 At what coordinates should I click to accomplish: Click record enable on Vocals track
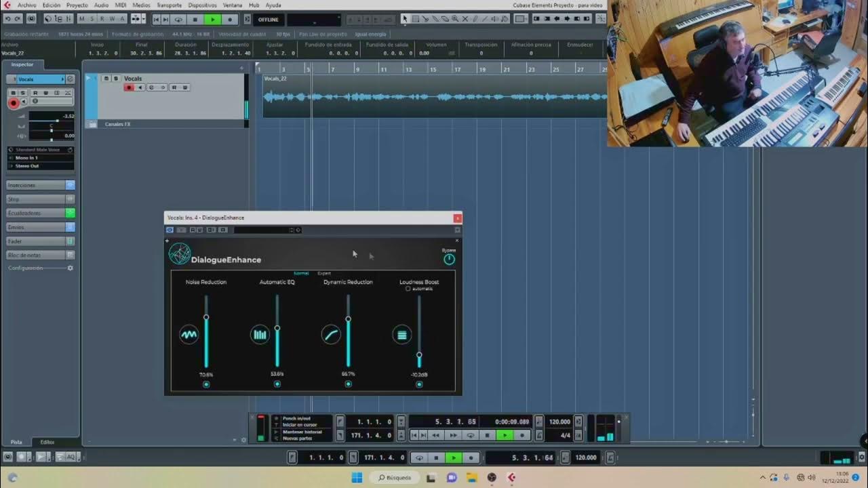tap(129, 87)
